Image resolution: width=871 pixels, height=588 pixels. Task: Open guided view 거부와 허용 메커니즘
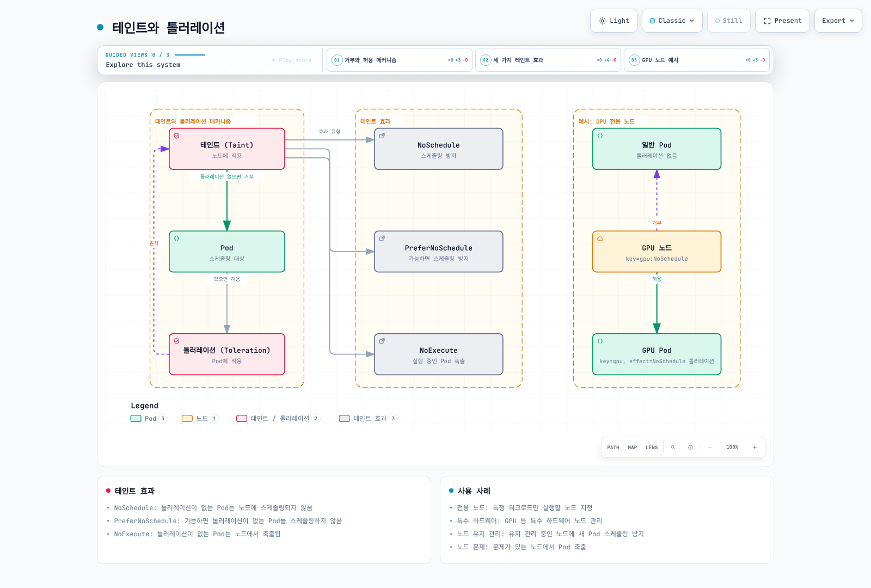pyautogui.click(x=400, y=60)
